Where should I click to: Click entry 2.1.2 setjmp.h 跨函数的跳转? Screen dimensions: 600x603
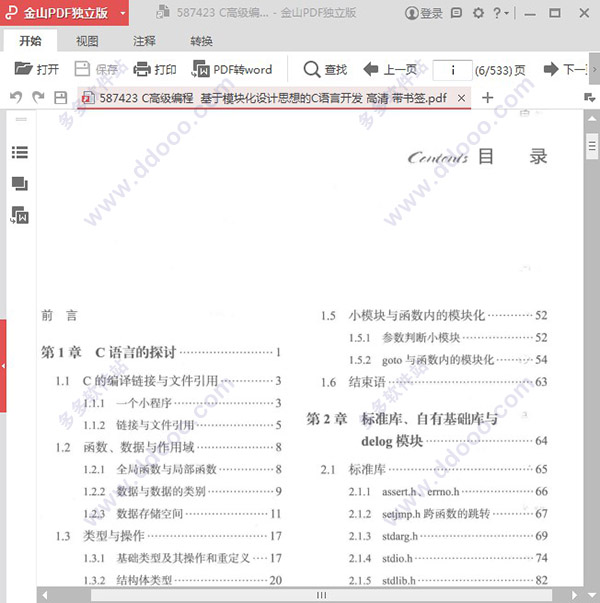[x=448, y=514]
